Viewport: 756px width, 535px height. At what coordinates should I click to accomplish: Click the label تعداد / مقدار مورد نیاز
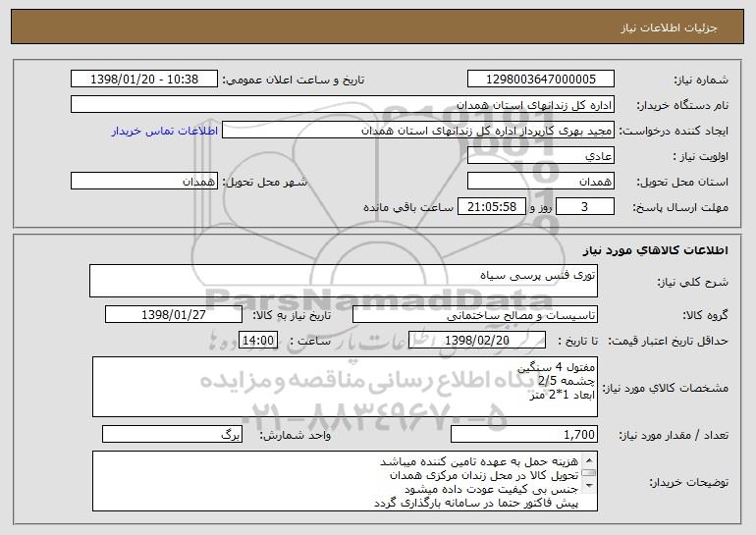point(674,435)
